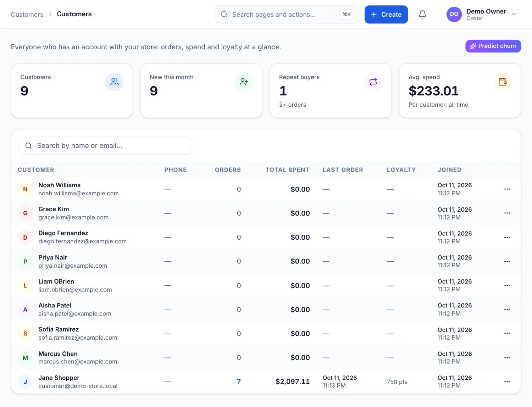The height and width of the screenshot is (407, 532).
Task: Select the name Noah Williams
Action: click(60, 185)
